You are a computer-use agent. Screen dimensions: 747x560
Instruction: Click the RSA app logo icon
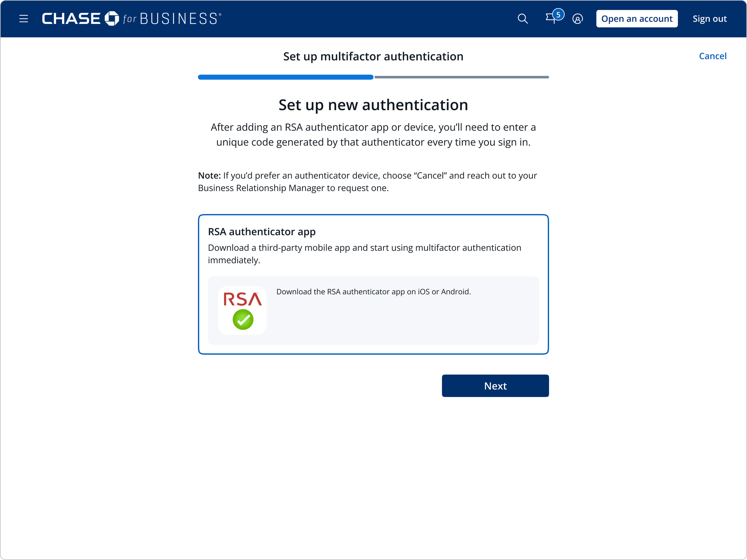(242, 310)
